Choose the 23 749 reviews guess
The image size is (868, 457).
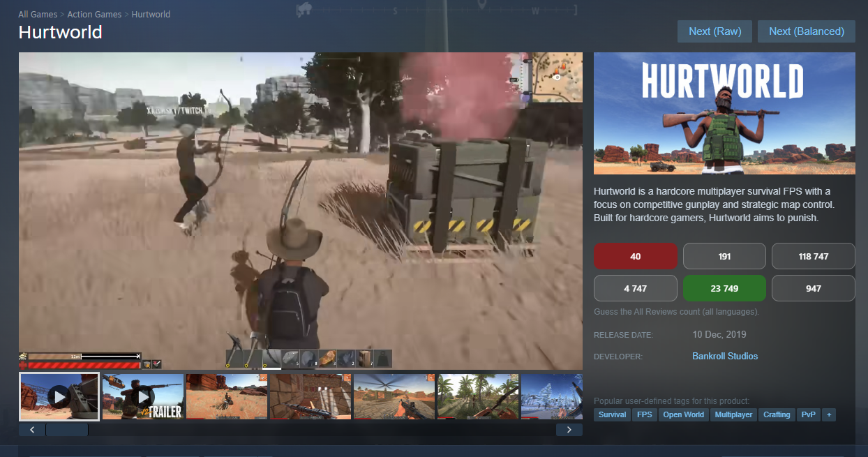point(724,288)
